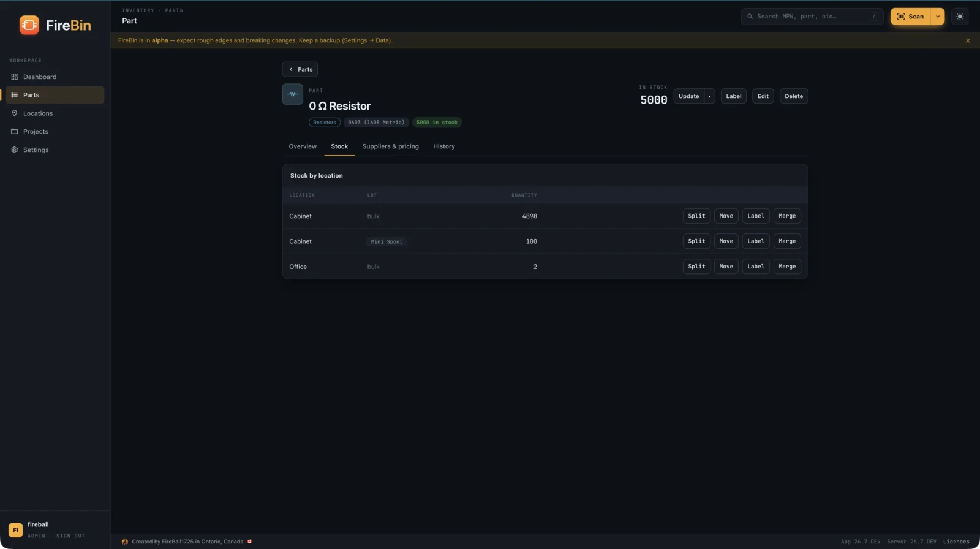This screenshot has height=549, width=980.
Task: Click the search MPN input field
Action: 812,17
